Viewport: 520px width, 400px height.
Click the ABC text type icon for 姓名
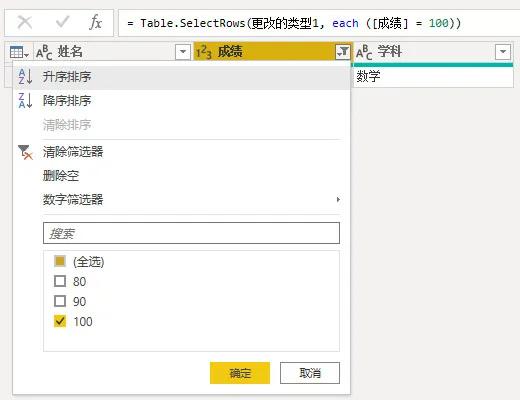point(44,52)
